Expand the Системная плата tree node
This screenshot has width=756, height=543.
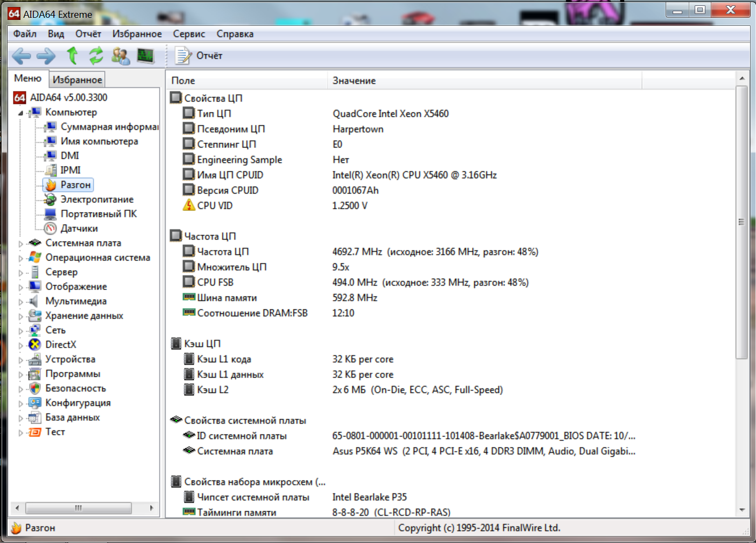point(21,244)
